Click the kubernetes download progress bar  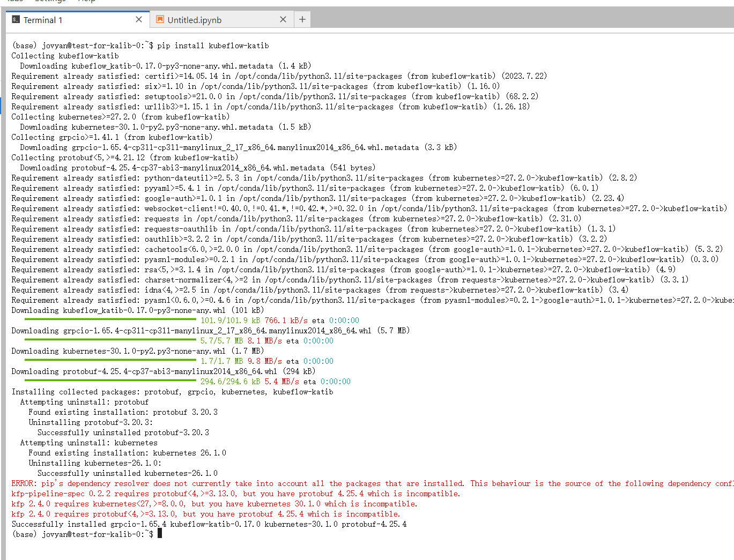[x=110, y=360]
